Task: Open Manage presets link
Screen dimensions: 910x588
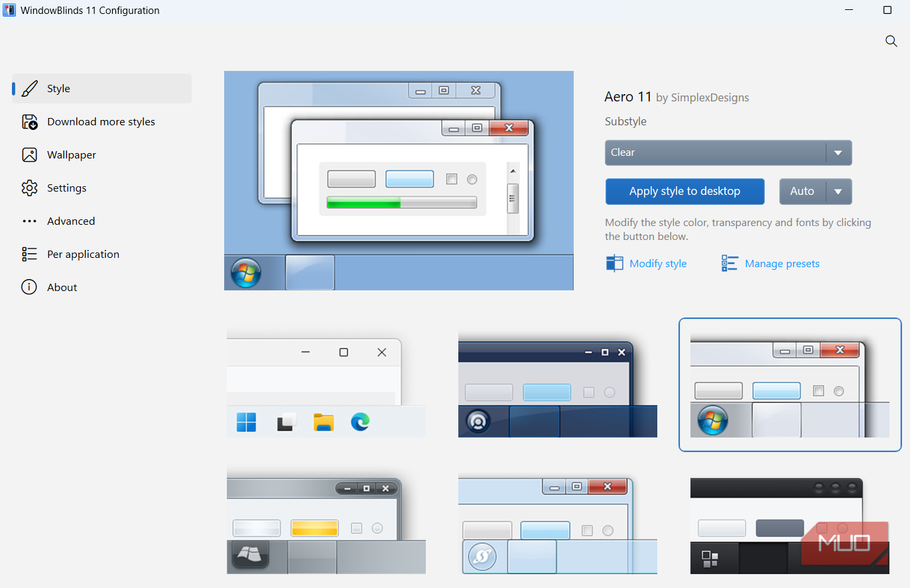Action: [x=782, y=264]
